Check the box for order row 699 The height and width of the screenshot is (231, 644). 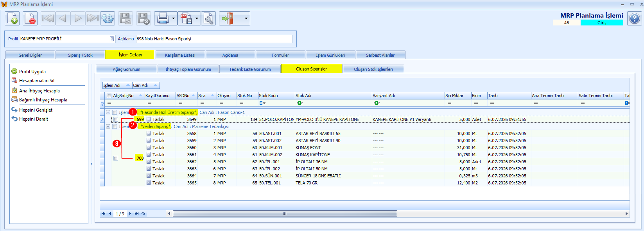pos(115,119)
